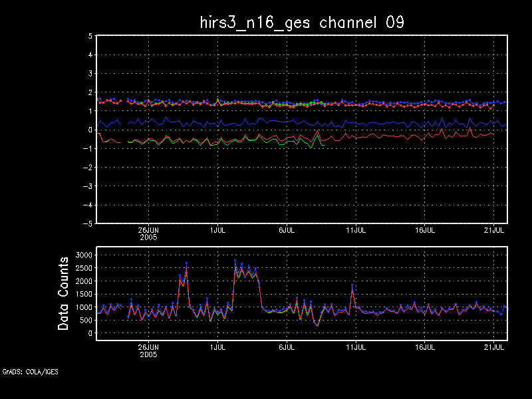
Task: Click the '-5' tick label on upper y-axis
Action: (88, 224)
